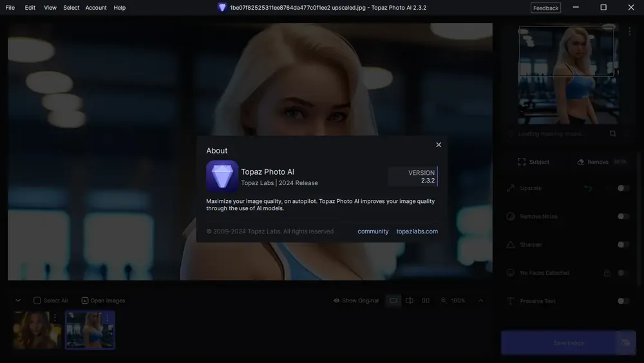
Task: Toggle the Sharpen switch
Action: (623, 244)
